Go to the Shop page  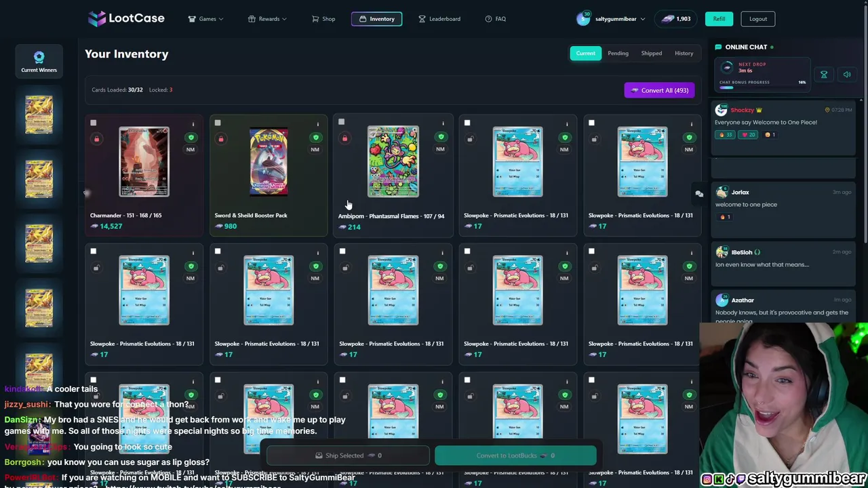(323, 19)
